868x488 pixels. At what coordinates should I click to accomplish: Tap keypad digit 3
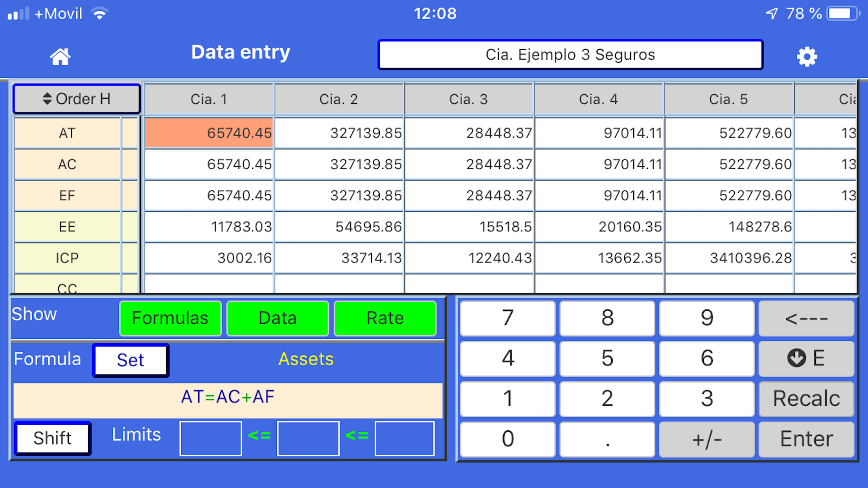pos(706,399)
